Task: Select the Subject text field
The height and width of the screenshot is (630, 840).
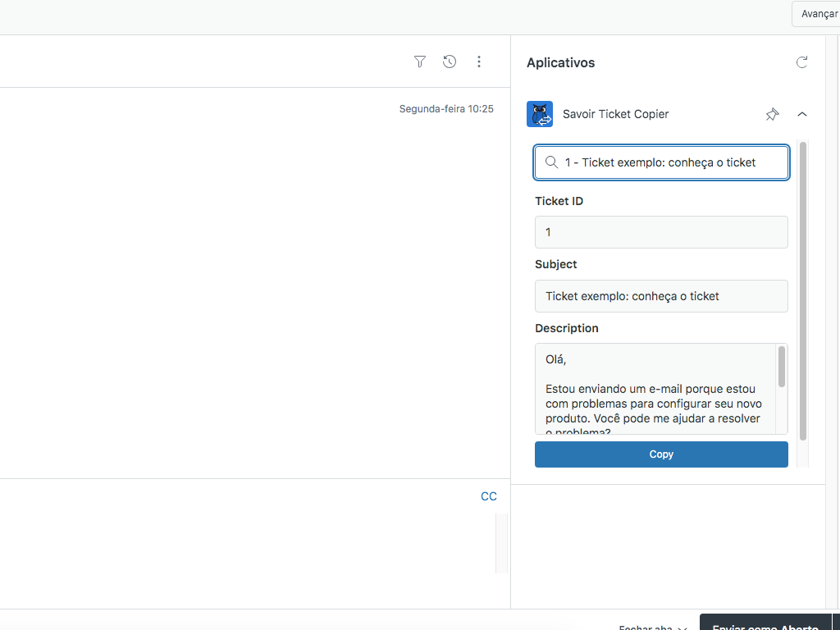Action: pos(661,296)
